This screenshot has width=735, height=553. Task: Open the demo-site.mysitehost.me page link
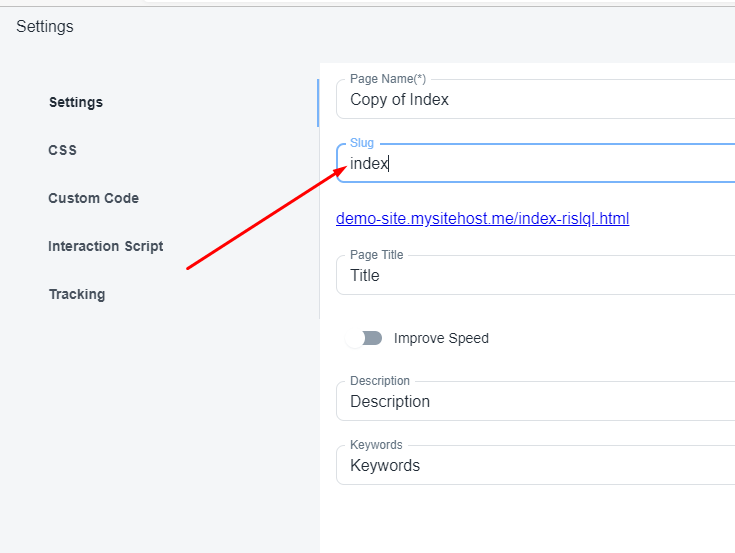(x=482, y=218)
